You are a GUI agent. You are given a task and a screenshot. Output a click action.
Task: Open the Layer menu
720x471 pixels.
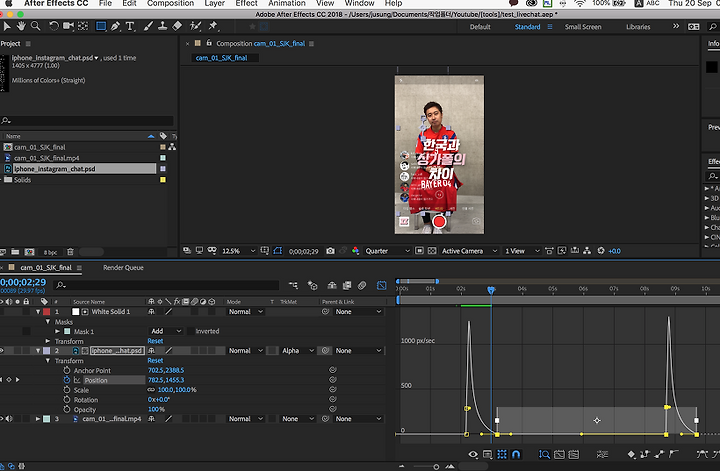pyautogui.click(x=214, y=3)
